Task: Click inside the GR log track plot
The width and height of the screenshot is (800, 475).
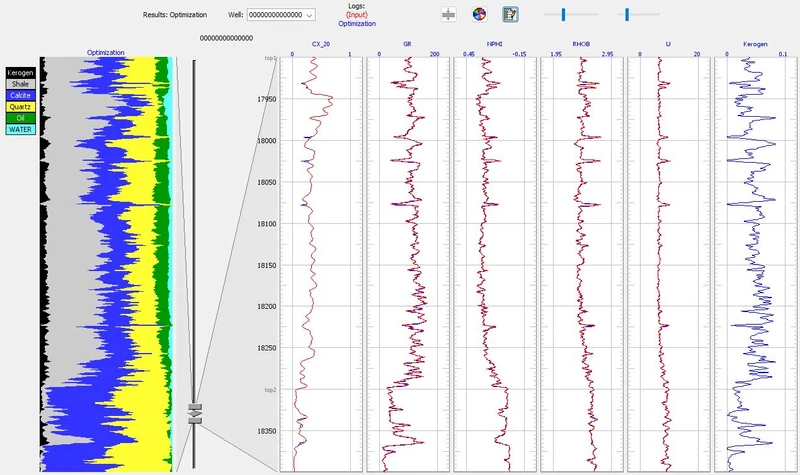Action: tap(408, 264)
